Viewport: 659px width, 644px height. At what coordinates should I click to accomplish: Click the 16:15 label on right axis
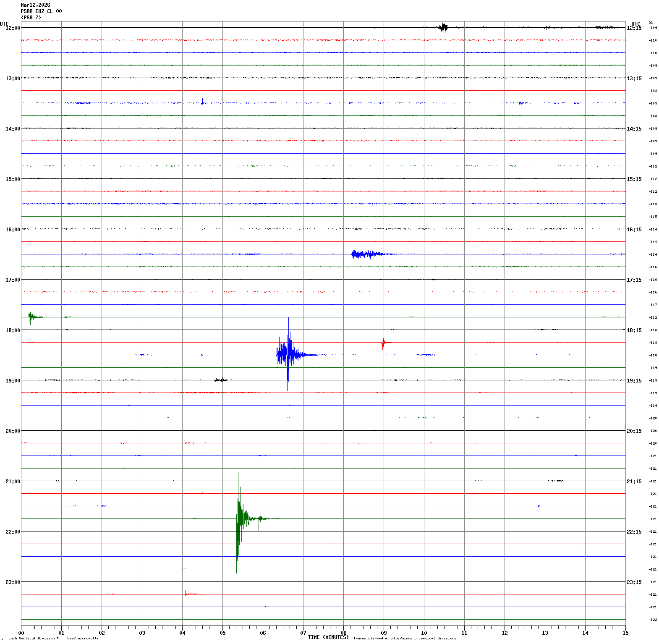tap(634, 230)
